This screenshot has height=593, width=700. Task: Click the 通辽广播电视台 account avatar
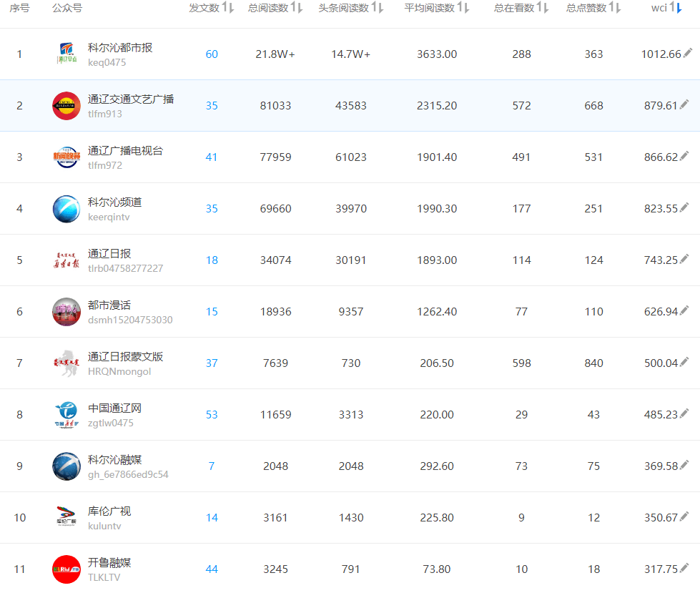[x=66, y=157]
